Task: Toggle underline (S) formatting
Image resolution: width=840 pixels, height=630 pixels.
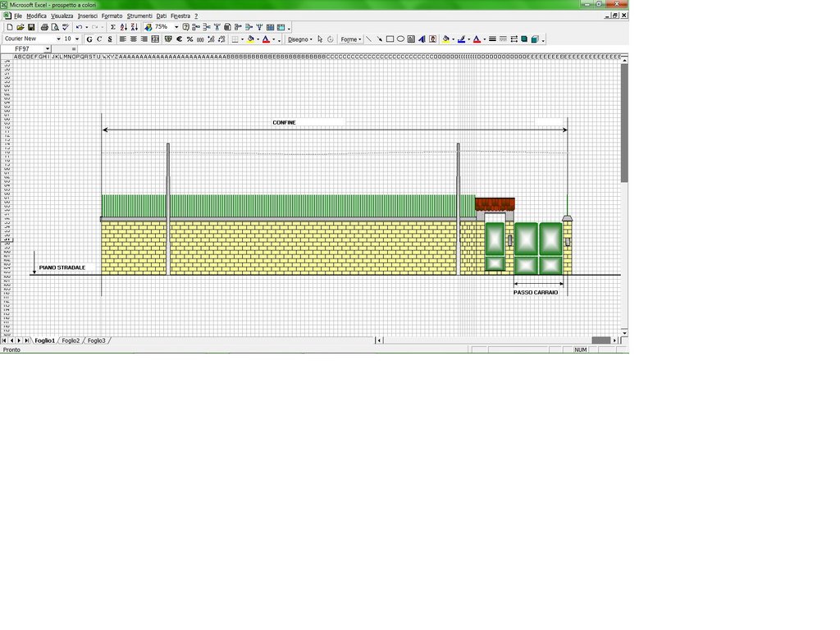Action: click(x=110, y=39)
